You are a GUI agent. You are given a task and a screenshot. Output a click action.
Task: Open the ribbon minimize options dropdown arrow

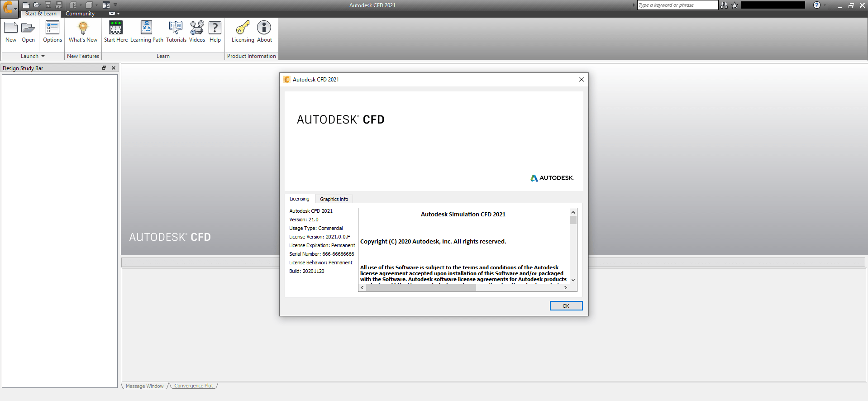pos(119,14)
